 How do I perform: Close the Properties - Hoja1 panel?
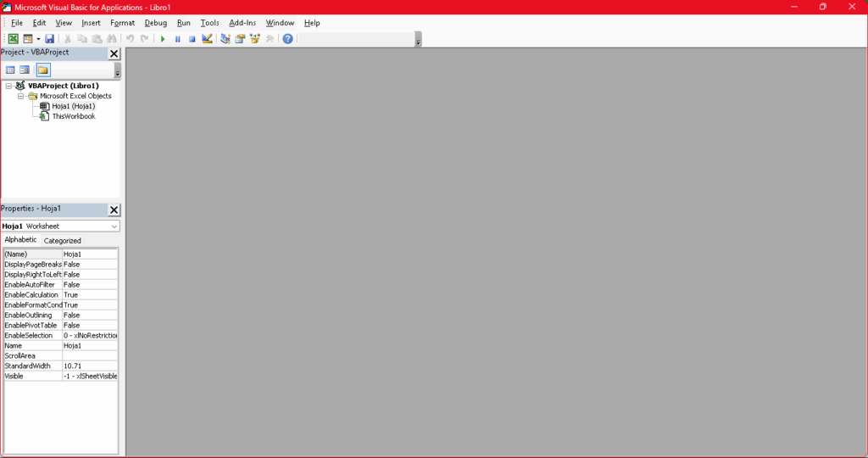pyautogui.click(x=114, y=209)
